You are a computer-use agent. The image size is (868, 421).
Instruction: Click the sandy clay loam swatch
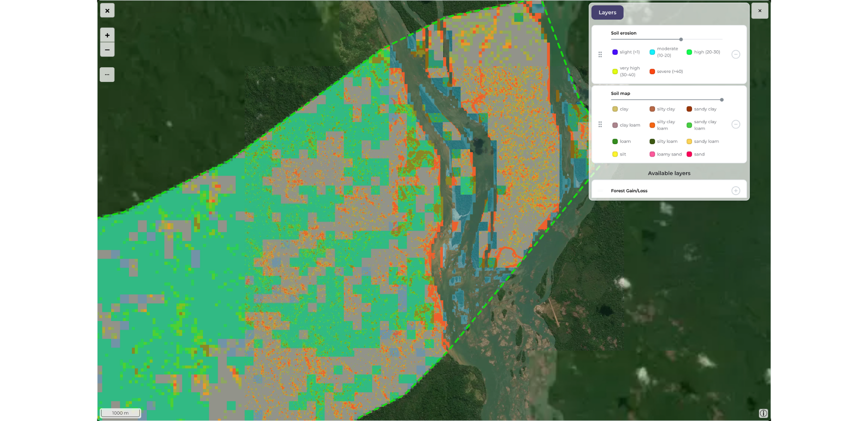(x=689, y=125)
